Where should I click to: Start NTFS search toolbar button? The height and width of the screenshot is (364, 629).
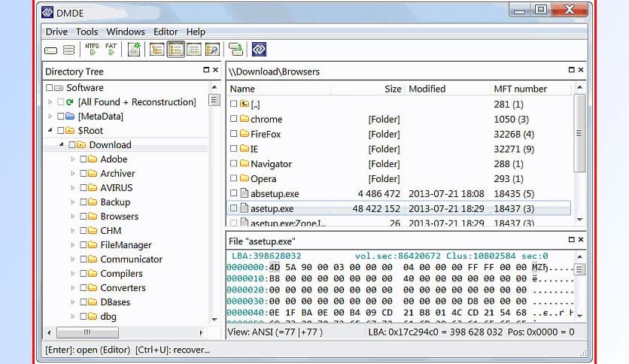click(92, 50)
